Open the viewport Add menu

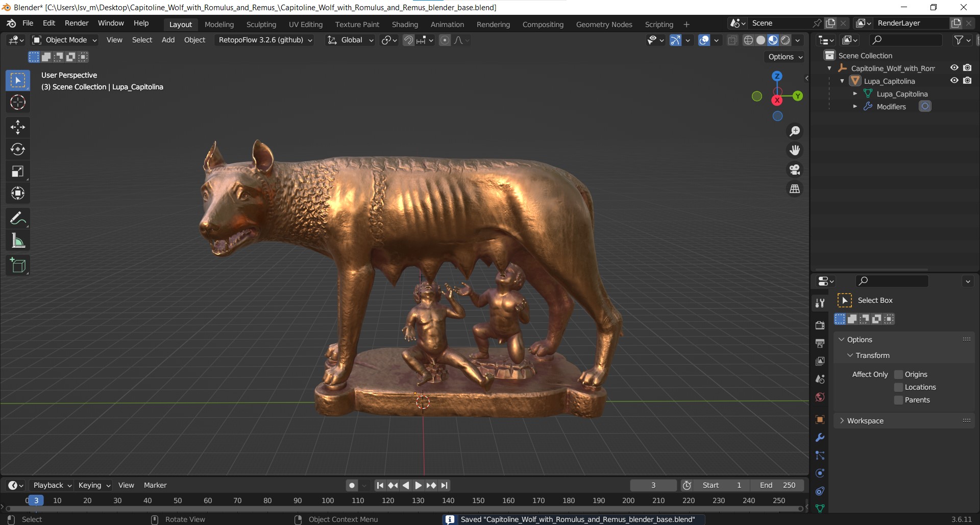coord(168,40)
